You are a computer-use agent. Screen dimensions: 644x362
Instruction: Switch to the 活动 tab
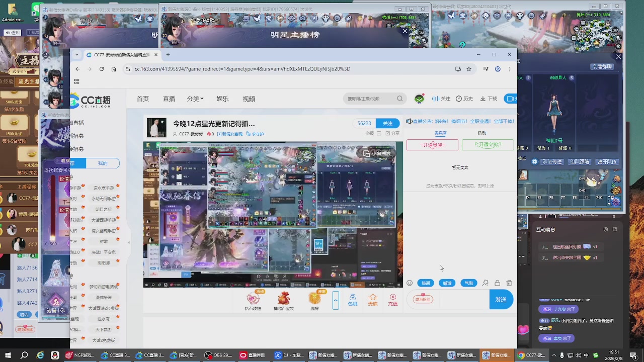[x=482, y=133]
